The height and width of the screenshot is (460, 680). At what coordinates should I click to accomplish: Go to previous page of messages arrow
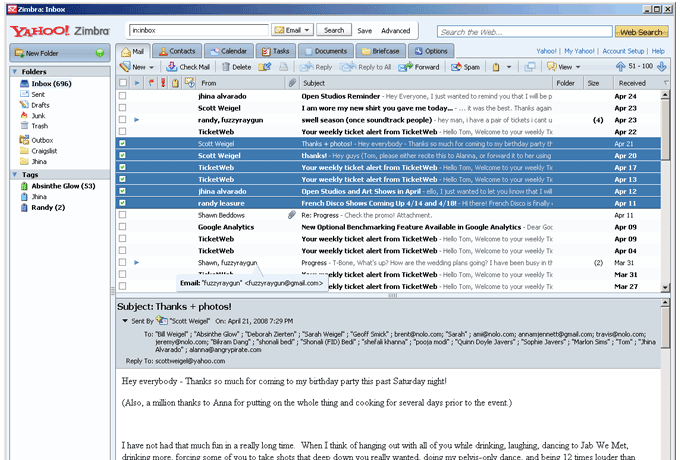tap(620, 66)
